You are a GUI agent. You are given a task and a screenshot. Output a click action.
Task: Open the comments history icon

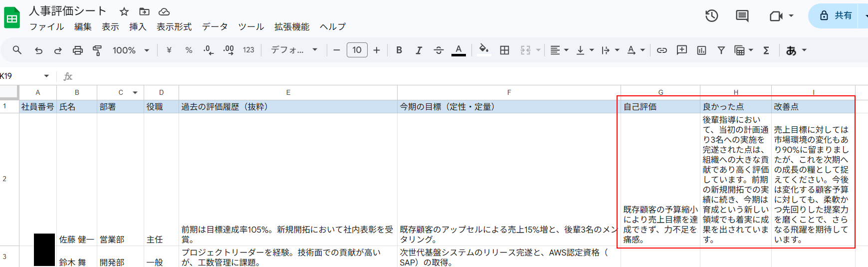tap(742, 16)
